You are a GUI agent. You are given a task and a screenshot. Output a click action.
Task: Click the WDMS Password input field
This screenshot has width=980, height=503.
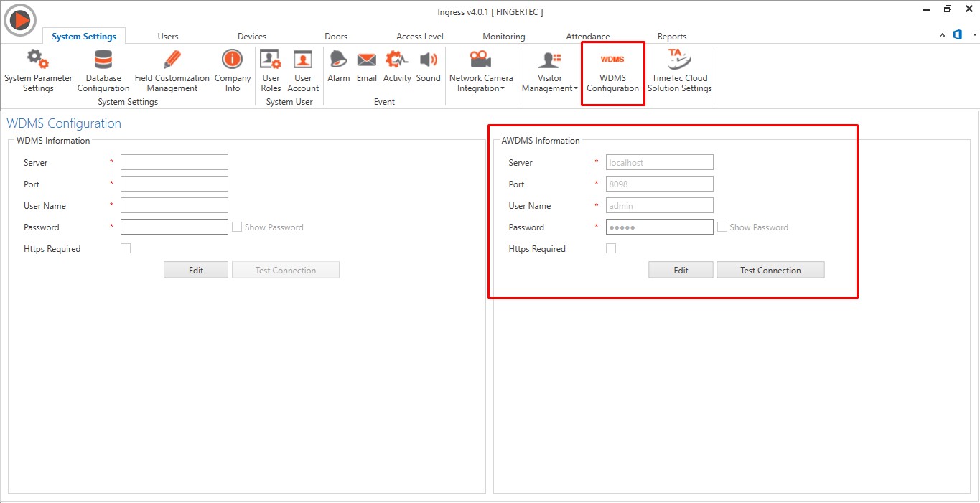174,227
